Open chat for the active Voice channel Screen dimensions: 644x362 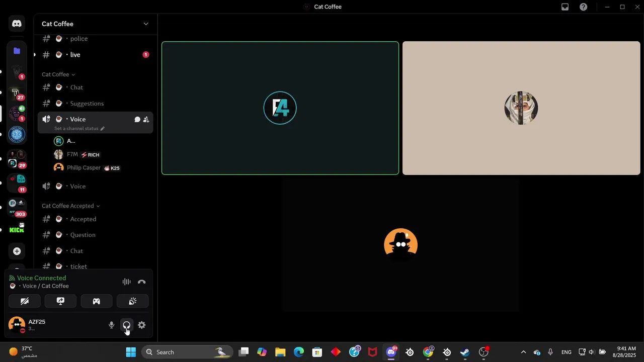tap(137, 120)
